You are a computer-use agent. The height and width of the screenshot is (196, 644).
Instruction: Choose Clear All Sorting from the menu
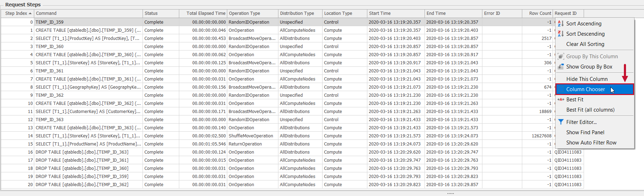(595, 44)
